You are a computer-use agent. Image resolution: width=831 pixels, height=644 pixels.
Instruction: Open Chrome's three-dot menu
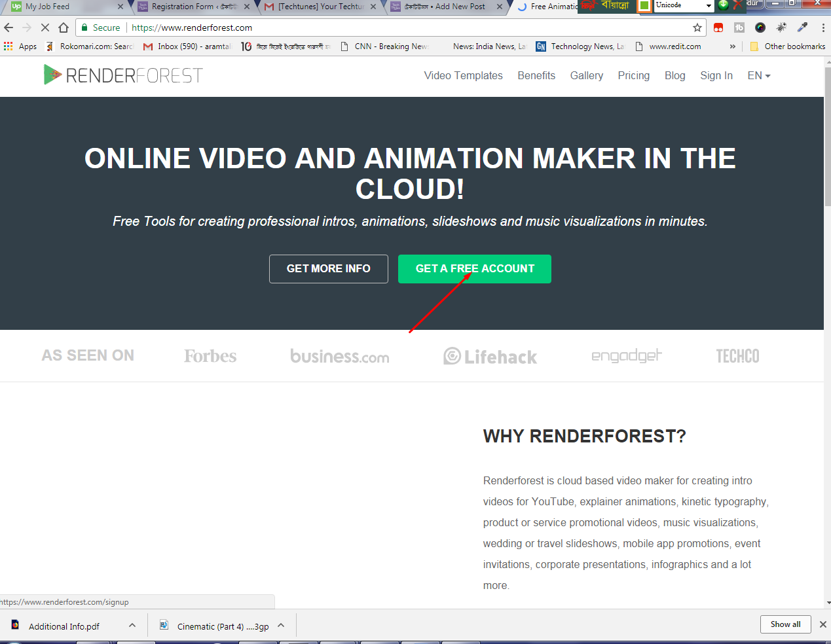point(822,27)
